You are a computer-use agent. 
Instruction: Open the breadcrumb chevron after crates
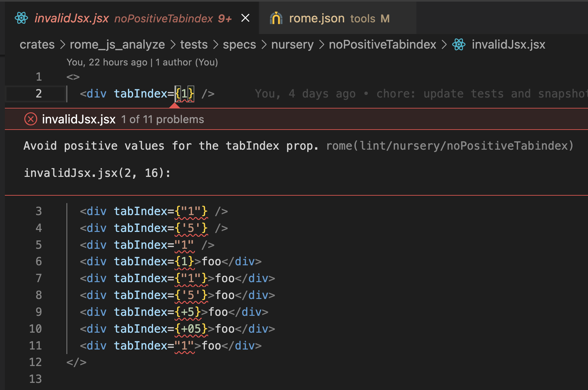click(x=63, y=44)
